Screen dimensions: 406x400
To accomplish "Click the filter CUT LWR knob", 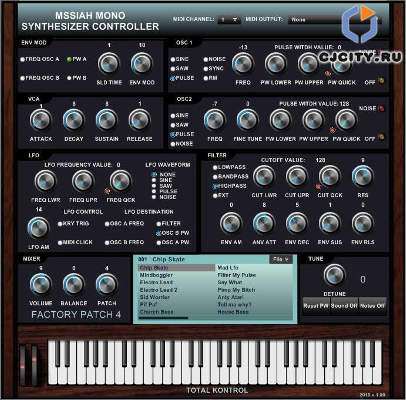I will click(x=264, y=177).
